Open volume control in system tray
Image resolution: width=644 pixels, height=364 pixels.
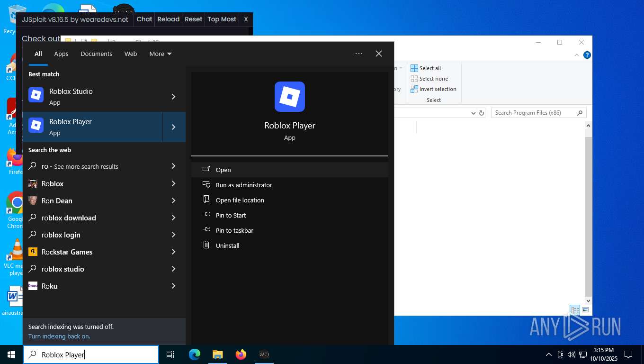pos(572,355)
